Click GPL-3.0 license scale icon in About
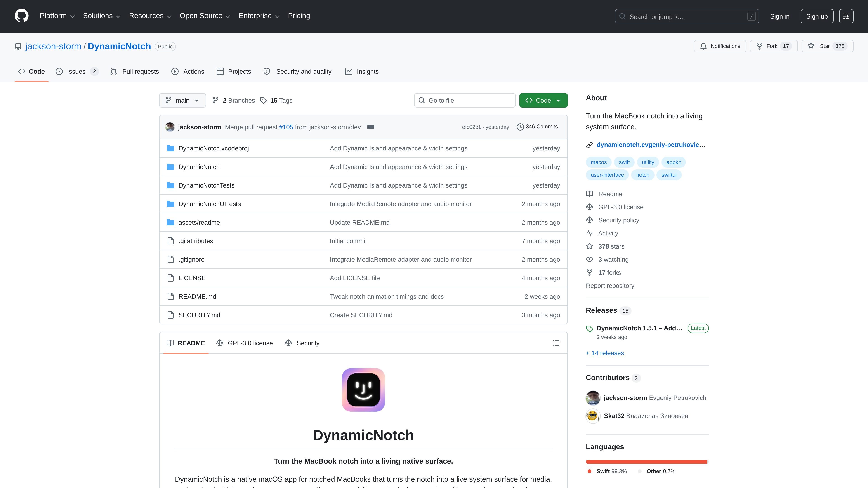Screen dimensions: 868x488 coord(589,207)
